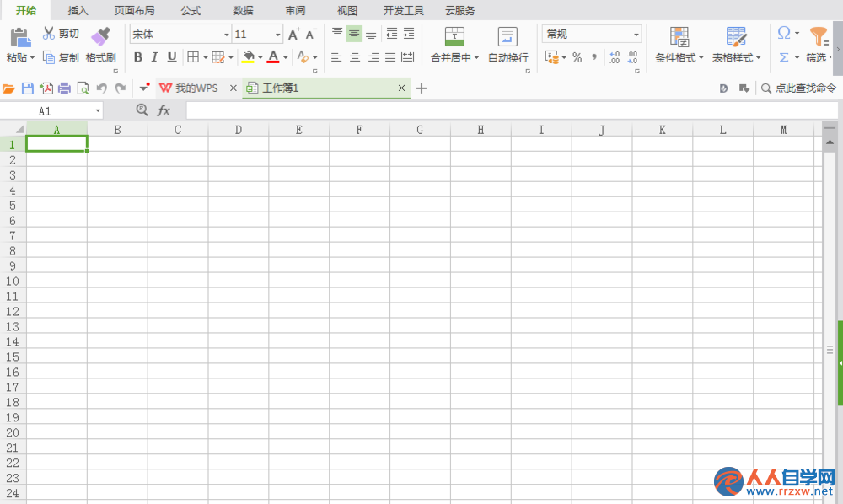Toggle bottom vertical alignment

click(371, 35)
